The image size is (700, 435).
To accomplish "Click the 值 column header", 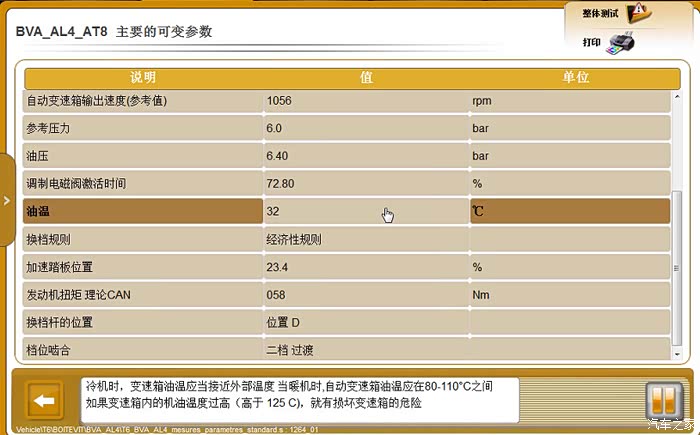I will click(366, 77).
